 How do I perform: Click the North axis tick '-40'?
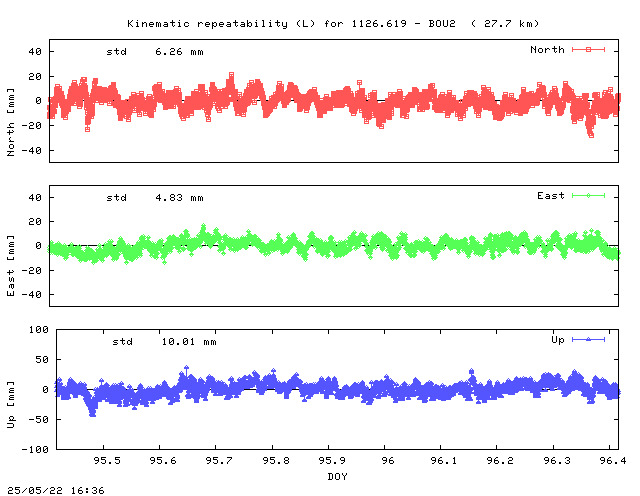31,151
